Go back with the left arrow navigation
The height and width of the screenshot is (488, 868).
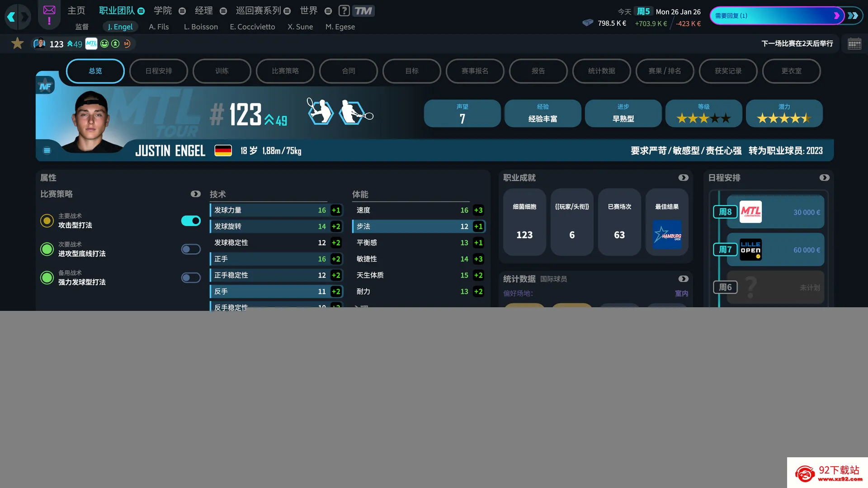11,17
